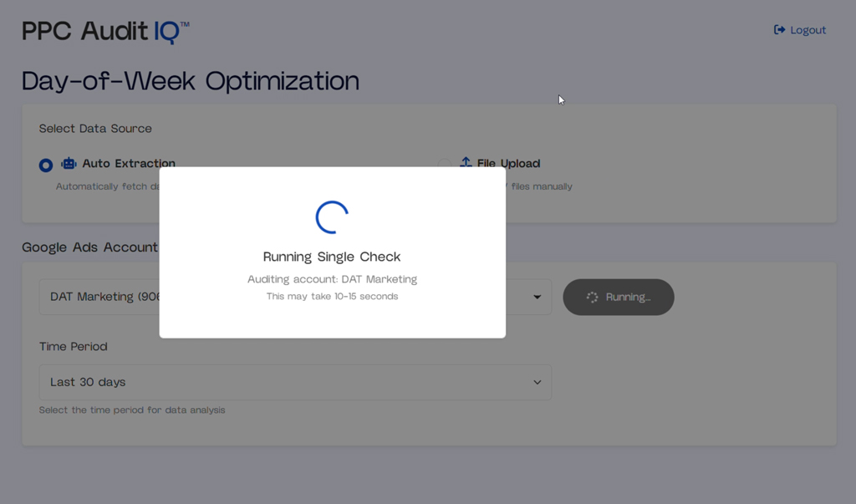Click the Auditing account: DAT Marketing text
The height and width of the screenshot is (504, 856).
[x=332, y=279]
